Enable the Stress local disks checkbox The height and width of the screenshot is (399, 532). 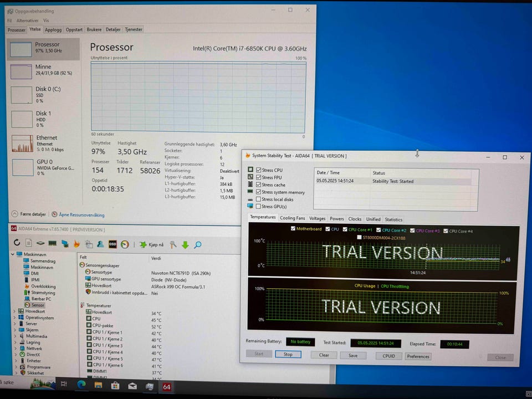tap(258, 199)
